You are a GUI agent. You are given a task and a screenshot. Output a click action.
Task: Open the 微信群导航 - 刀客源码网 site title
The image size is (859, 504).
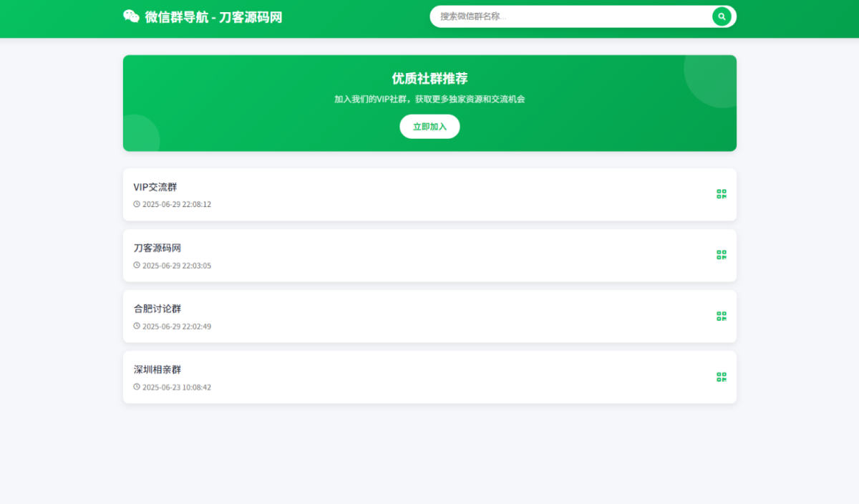(213, 17)
